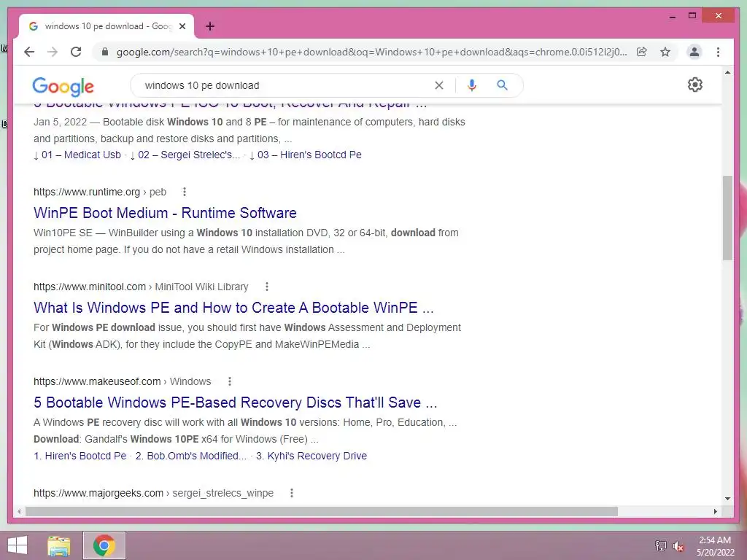Clear the Google search box text
The height and width of the screenshot is (560, 747).
coord(438,85)
